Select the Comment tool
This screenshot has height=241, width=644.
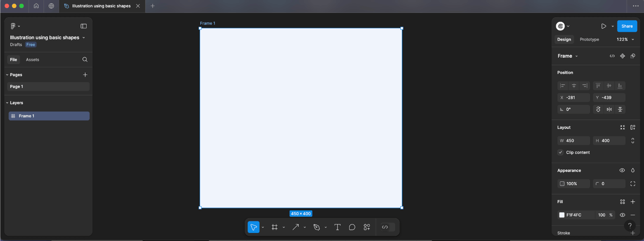pos(352,227)
